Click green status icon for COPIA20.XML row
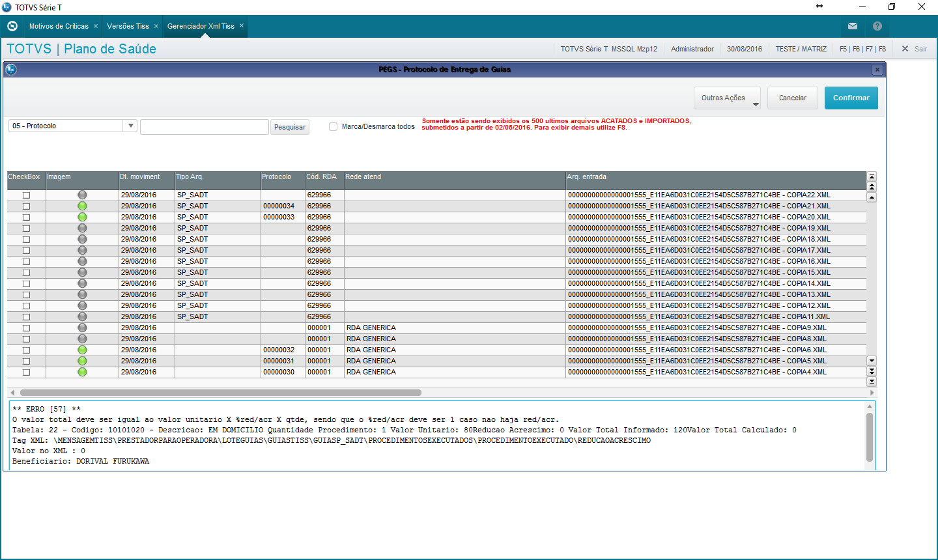This screenshot has width=938, height=560. 82,217
